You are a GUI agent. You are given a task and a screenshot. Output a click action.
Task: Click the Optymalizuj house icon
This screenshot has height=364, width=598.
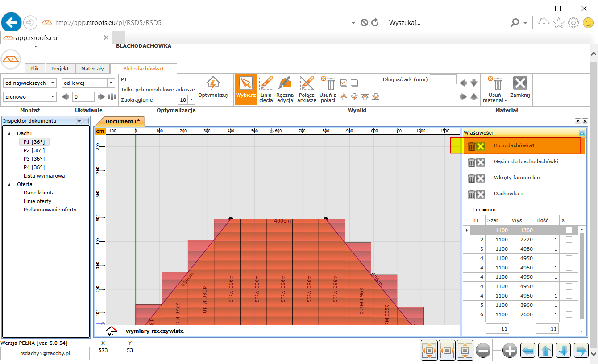(x=213, y=84)
